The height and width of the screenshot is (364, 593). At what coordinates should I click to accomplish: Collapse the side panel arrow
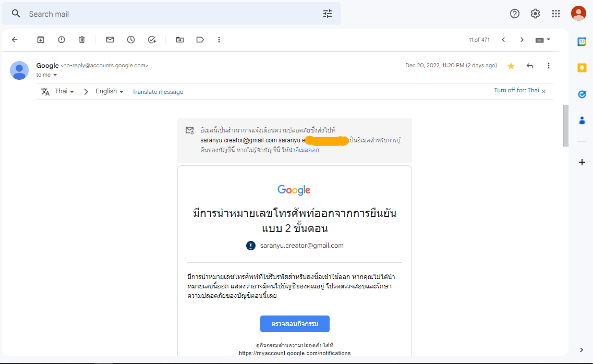click(x=582, y=350)
